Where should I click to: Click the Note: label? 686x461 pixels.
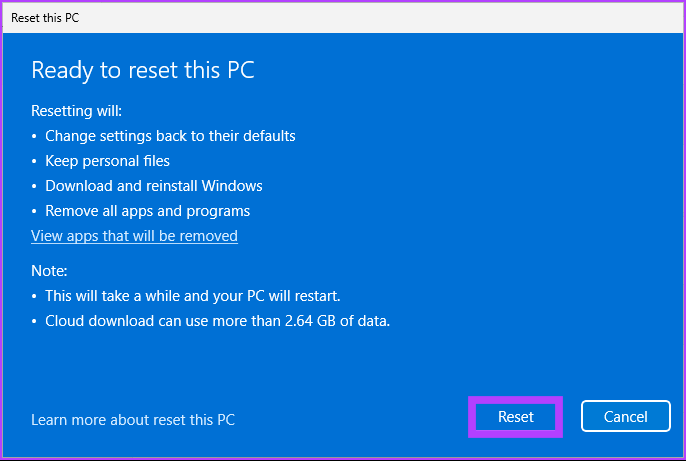coord(48,271)
